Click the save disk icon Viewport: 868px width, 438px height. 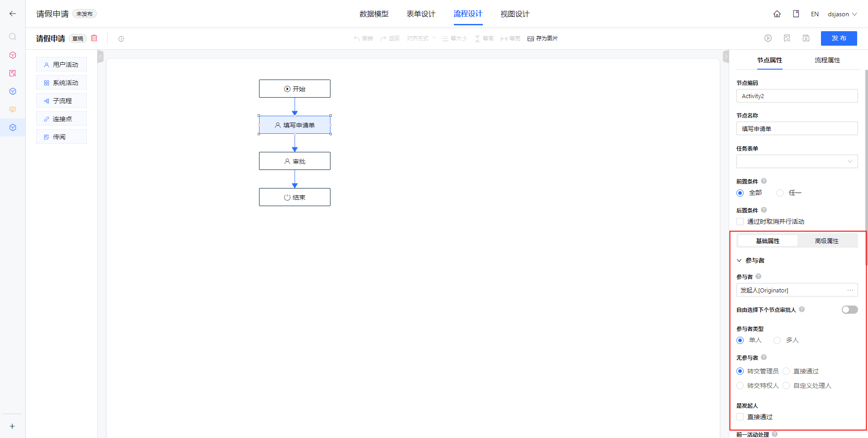806,38
